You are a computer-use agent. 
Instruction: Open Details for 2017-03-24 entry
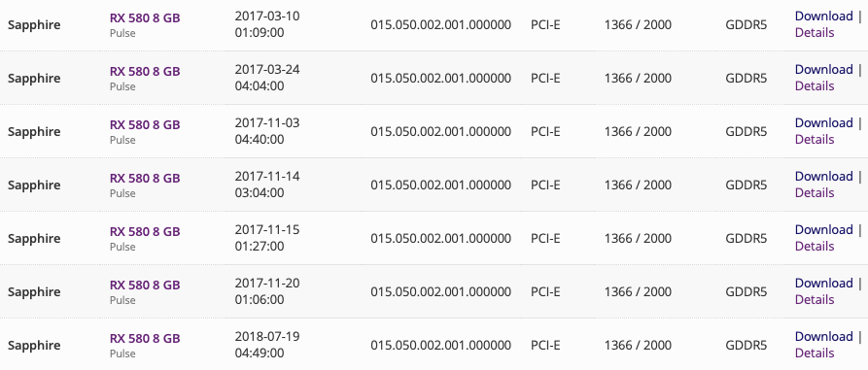coord(815,86)
